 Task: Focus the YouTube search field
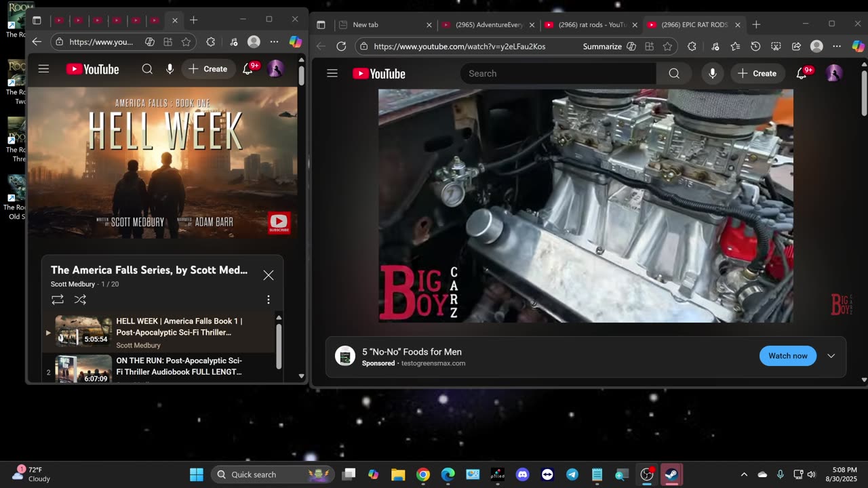(x=557, y=73)
